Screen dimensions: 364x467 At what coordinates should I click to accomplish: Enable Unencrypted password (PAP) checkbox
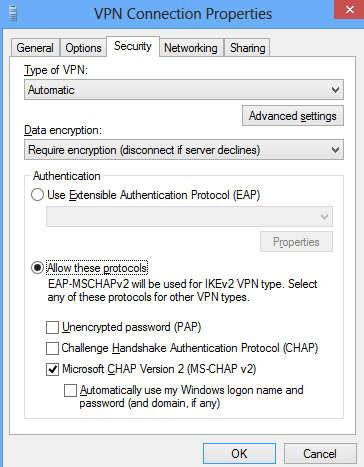pyautogui.click(x=52, y=327)
